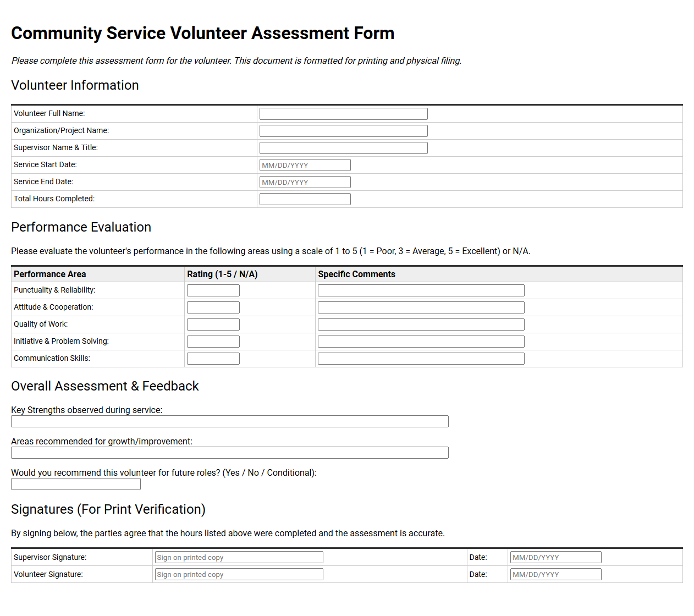Click the 'Would you recommend this volunteer' question

coord(164,472)
